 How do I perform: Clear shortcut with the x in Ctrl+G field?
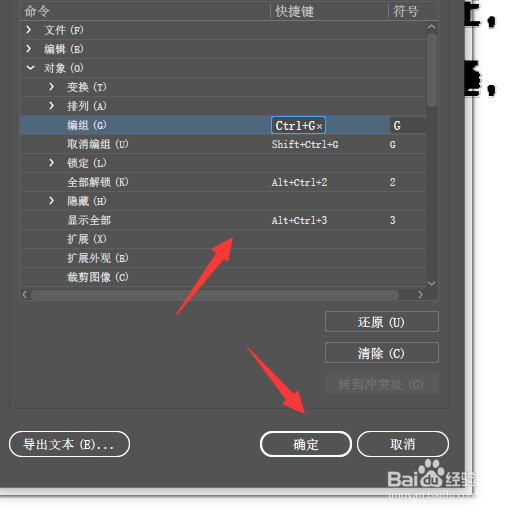[x=319, y=127]
